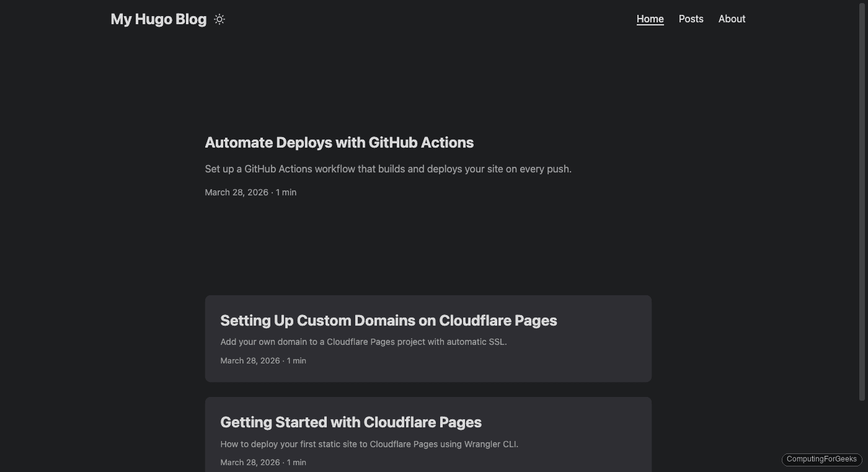This screenshot has width=868, height=472.
Task: Open Setting Up Custom Domains on Cloudflare Pages
Action: 389,320
